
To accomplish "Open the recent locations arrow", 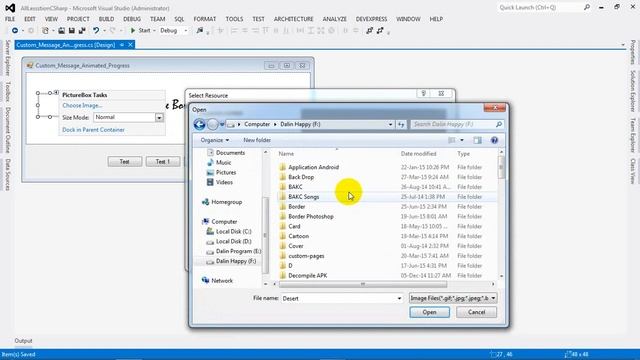I will click(222, 124).
